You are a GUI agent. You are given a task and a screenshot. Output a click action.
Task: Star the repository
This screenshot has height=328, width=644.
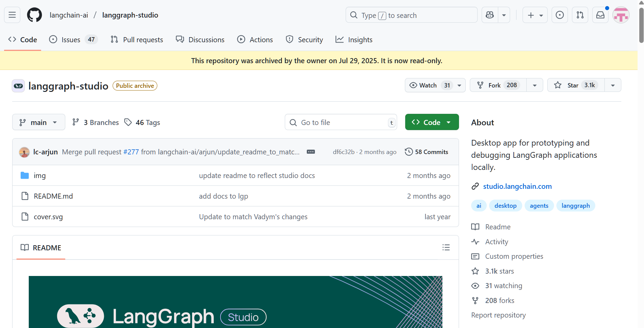[x=576, y=85]
